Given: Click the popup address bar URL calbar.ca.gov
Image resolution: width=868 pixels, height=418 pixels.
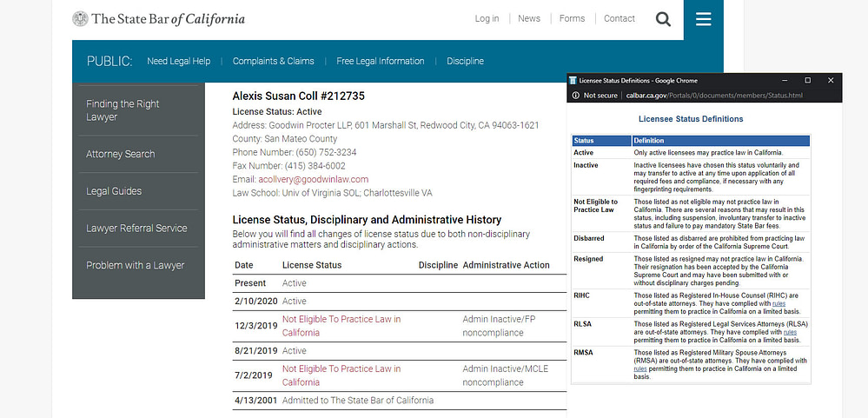Looking at the screenshot, I should click(714, 96).
